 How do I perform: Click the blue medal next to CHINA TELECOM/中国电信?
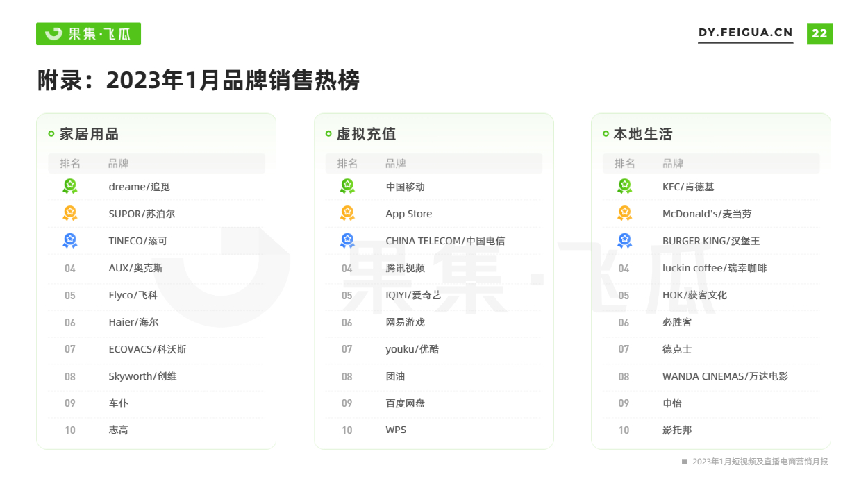click(x=347, y=240)
